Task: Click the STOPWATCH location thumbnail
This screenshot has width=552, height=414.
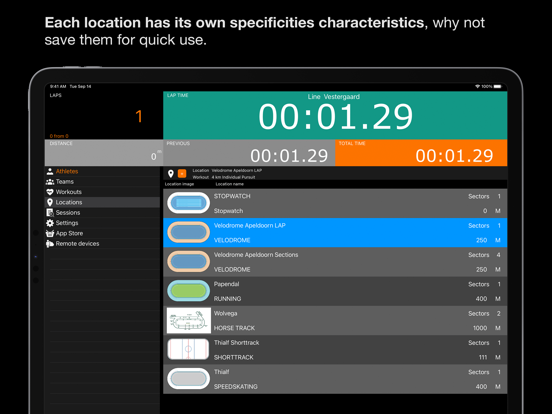Action: point(189,203)
